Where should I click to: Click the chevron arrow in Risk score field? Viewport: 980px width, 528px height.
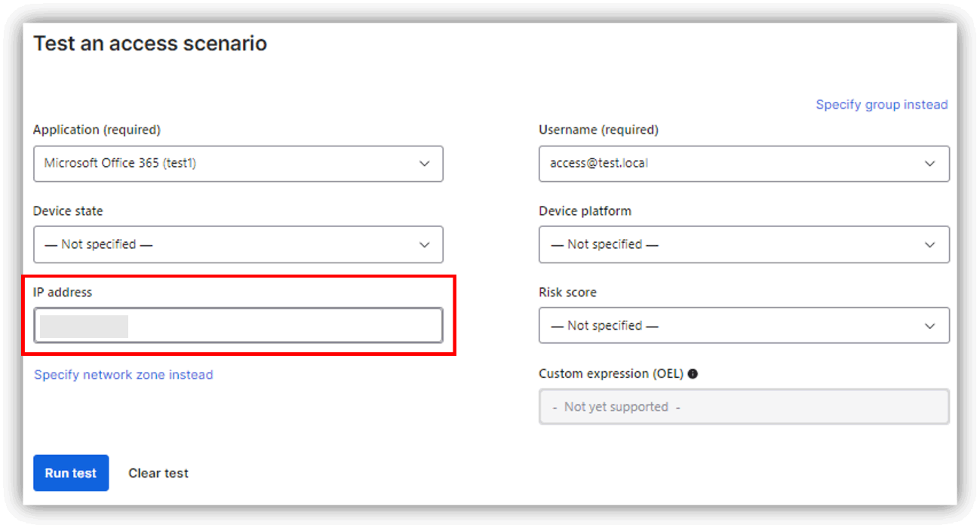930,326
